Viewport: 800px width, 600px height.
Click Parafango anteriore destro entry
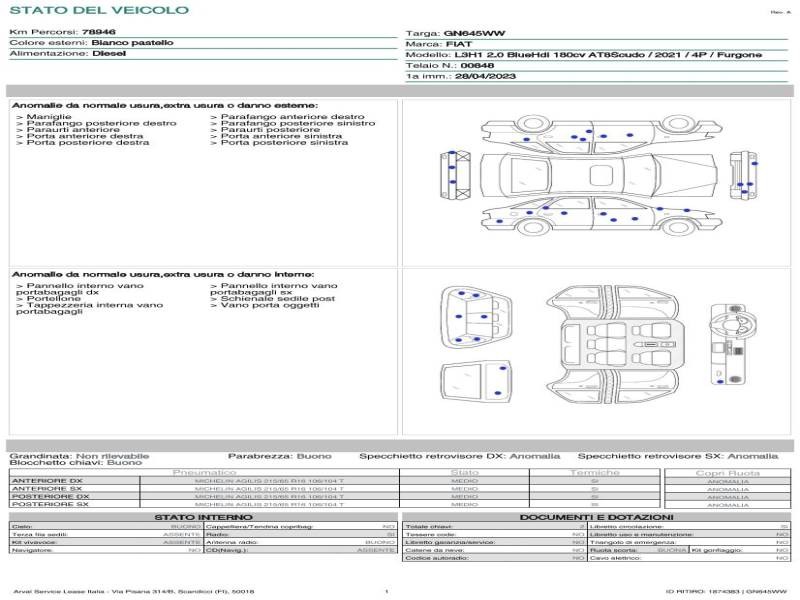tap(287, 117)
